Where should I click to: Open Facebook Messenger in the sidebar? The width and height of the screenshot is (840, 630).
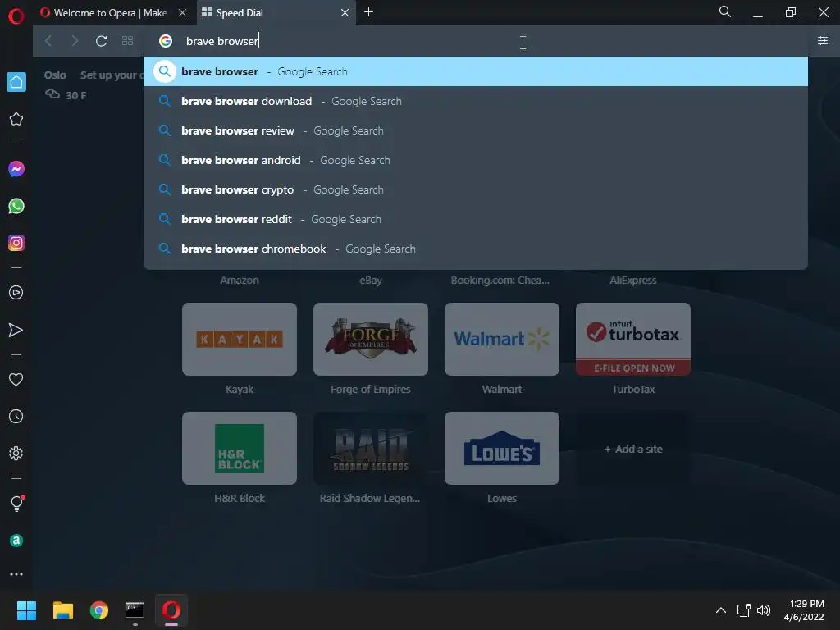pos(16,169)
